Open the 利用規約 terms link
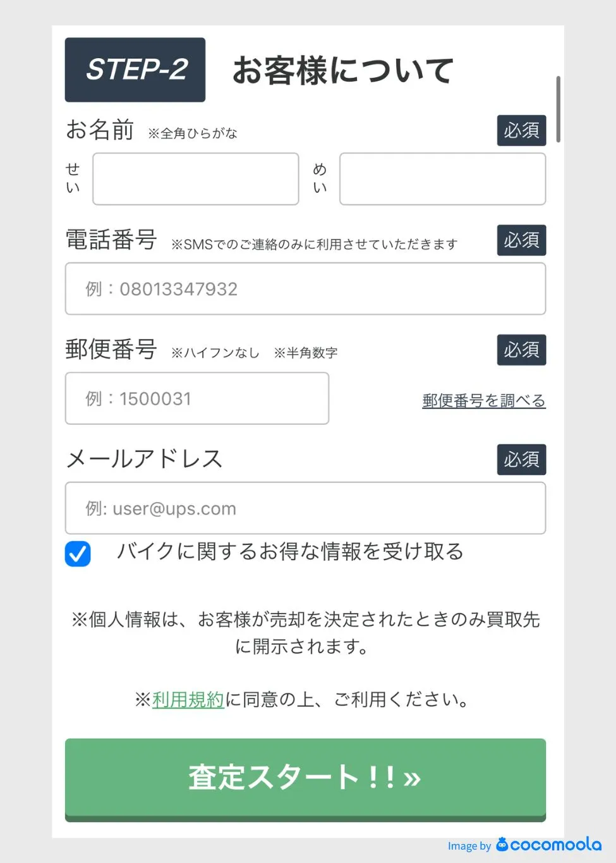This screenshot has height=863, width=616. point(188,699)
